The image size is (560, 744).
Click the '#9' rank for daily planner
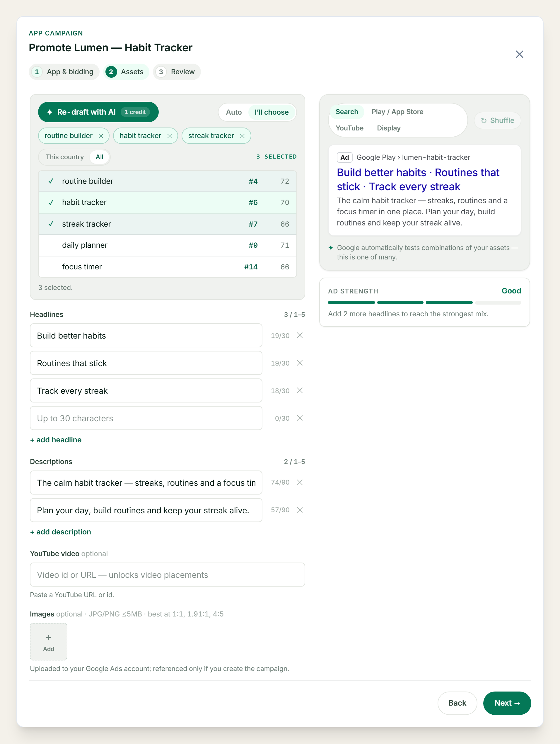click(x=253, y=246)
